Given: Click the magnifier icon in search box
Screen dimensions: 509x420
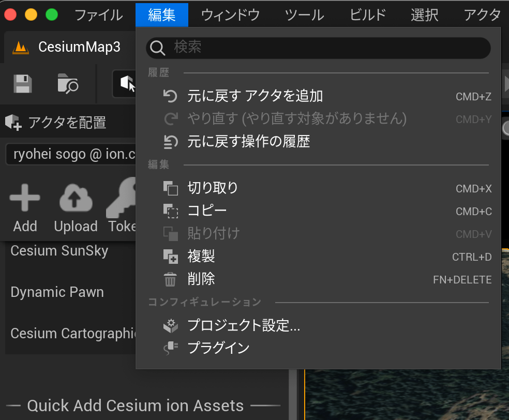Looking at the screenshot, I should (158, 48).
